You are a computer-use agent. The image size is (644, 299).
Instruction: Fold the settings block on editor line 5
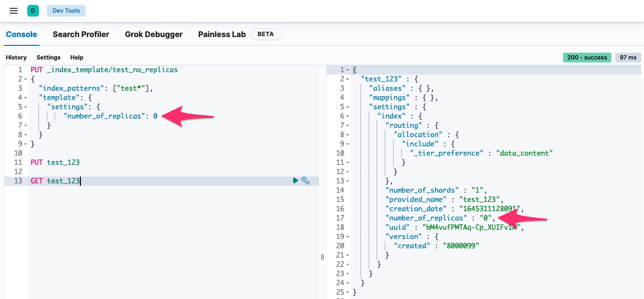[x=24, y=107]
